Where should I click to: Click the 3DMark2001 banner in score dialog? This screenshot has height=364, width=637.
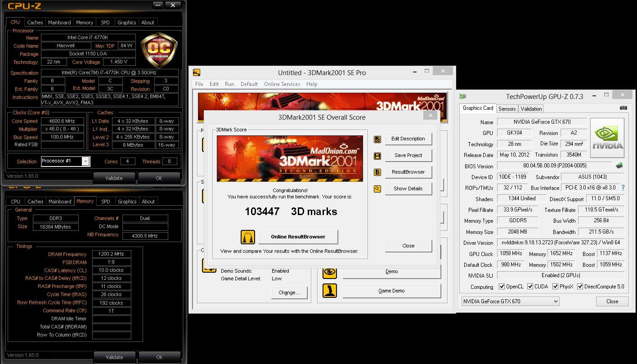tap(290, 158)
